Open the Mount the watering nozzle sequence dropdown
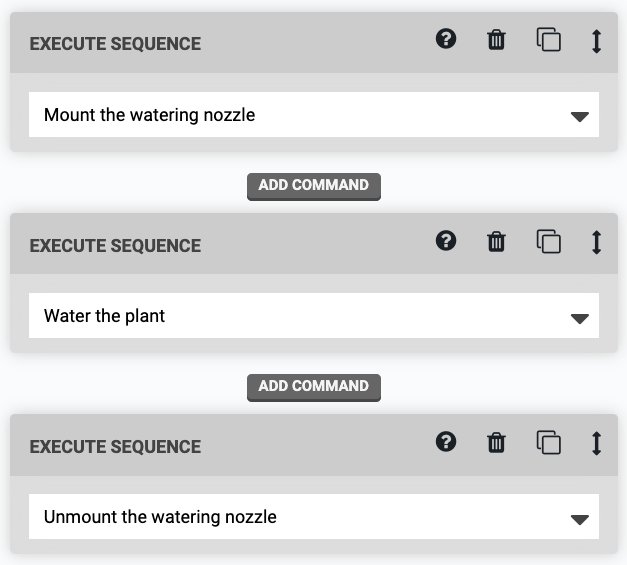The image size is (627, 565). pyautogui.click(x=314, y=115)
